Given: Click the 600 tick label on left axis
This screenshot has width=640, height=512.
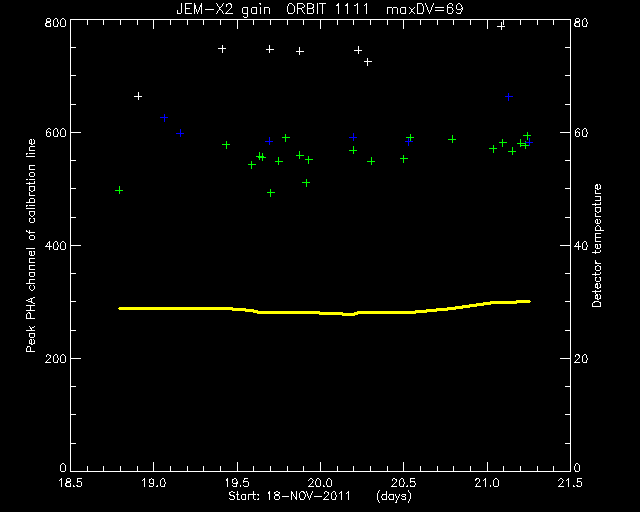Looking at the screenshot, I should (55, 133).
